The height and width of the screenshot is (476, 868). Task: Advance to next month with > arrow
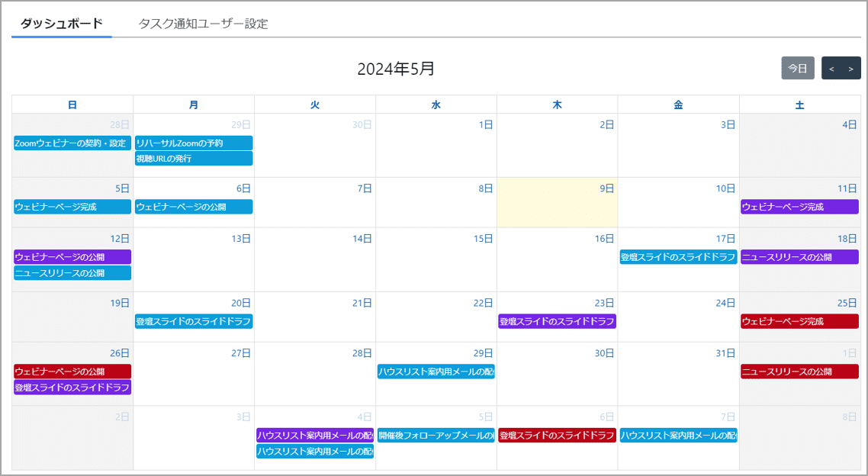[850, 69]
